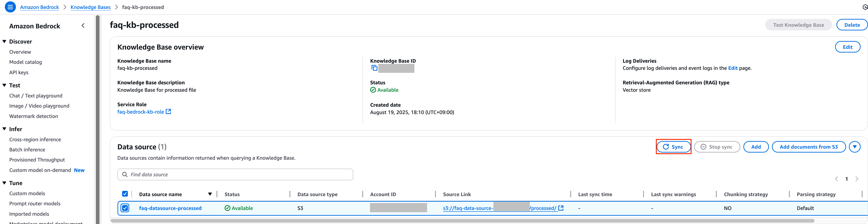Click the search magnifier icon
Viewport: 868px width, 224px height.
tap(125, 174)
